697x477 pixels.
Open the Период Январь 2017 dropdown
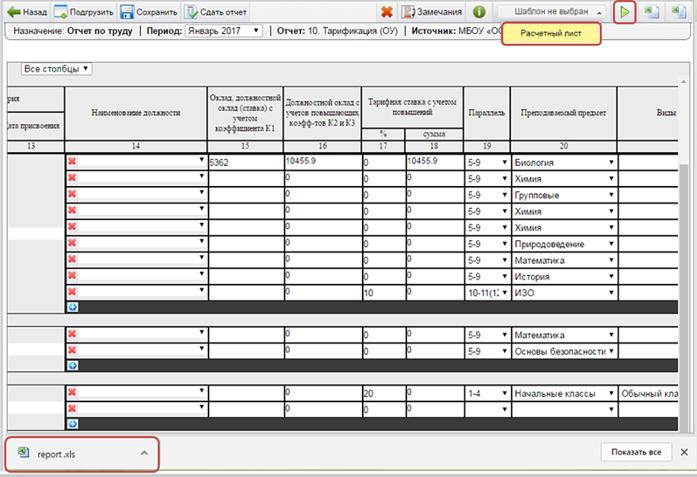coord(224,31)
